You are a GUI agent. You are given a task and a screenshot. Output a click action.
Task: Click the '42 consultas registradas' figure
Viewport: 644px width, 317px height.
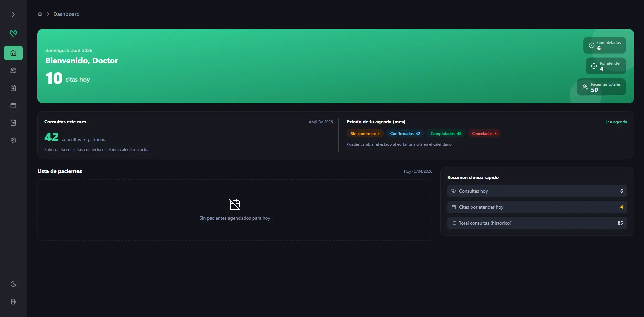tap(74, 137)
